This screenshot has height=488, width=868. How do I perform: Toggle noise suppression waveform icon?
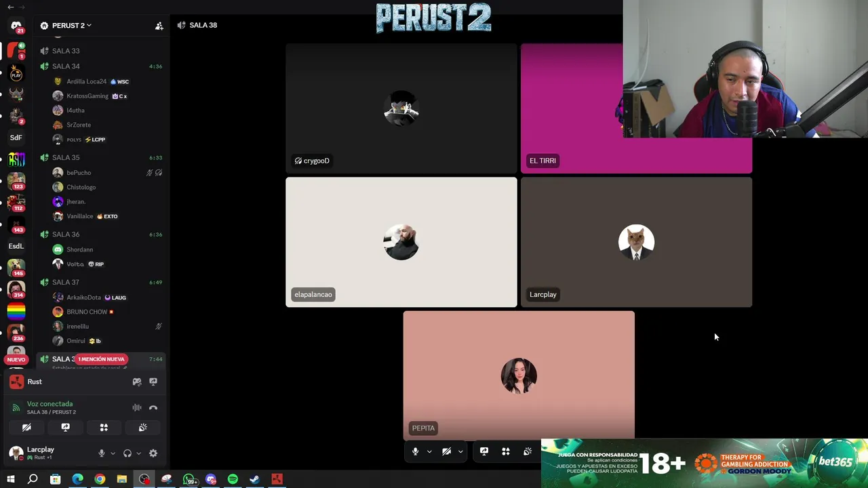tap(137, 407)
